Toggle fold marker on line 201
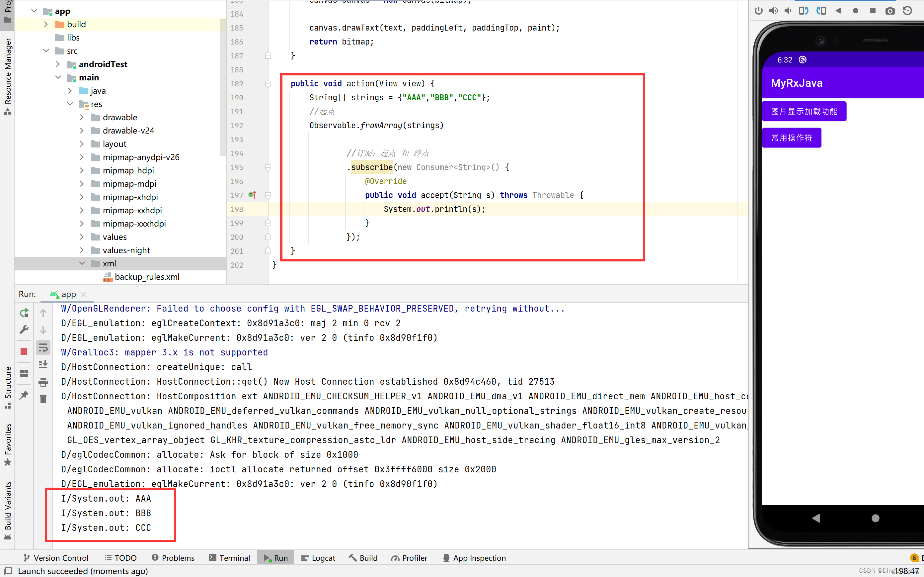 [x=268, y=251]
